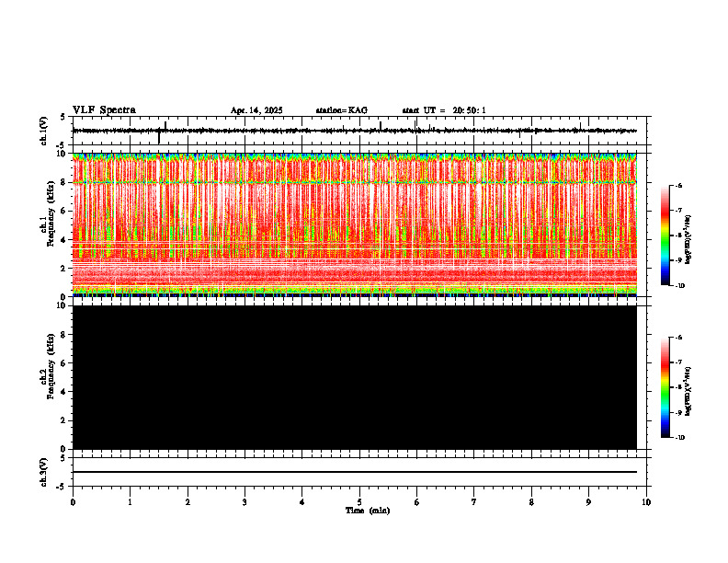Click inside the ch.1 colored spectrogram
The height and width of the screenshot is (563, 728).
[x=354, y=224]
